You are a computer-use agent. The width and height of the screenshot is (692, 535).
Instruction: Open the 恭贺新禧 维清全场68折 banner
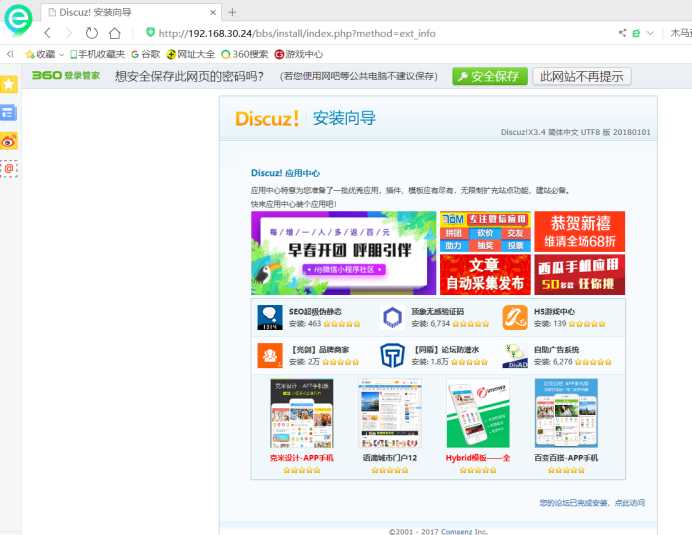tap(579, 232)
